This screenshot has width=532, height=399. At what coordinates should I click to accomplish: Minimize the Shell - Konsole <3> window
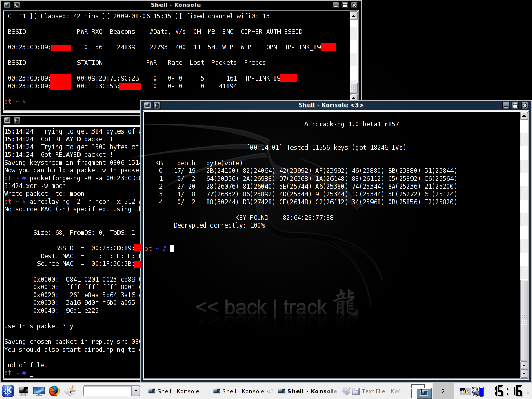506,105
